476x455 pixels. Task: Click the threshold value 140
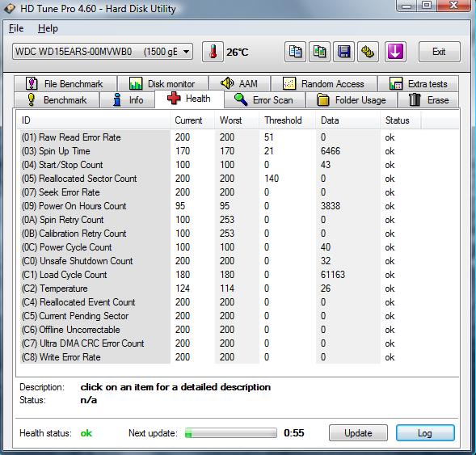[x=272, y=179]
